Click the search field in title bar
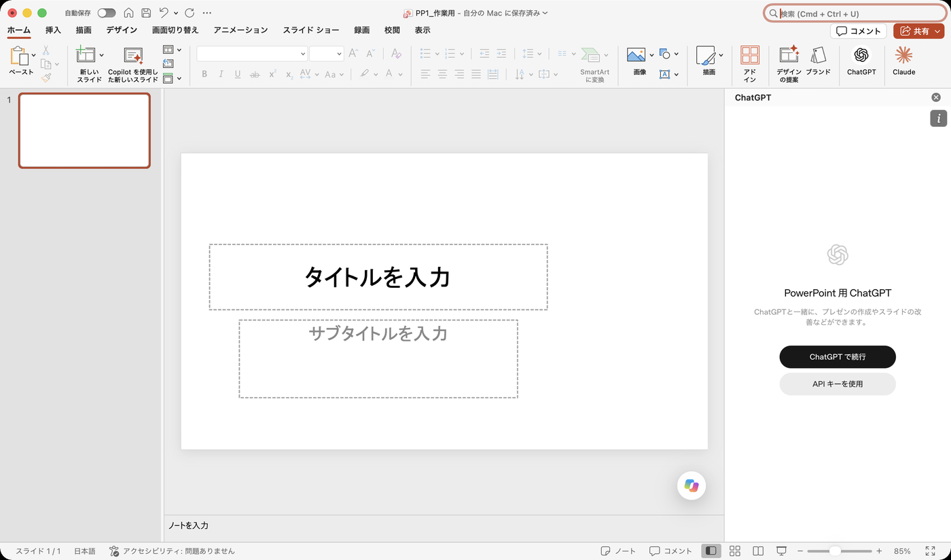Screen dimensions: 951x560 pos(856,14)
